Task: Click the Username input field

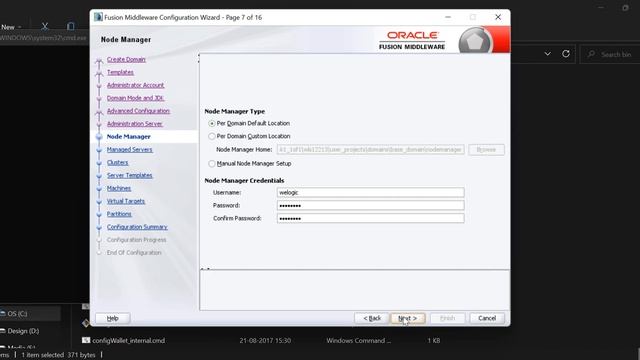Action: [370, 192]
